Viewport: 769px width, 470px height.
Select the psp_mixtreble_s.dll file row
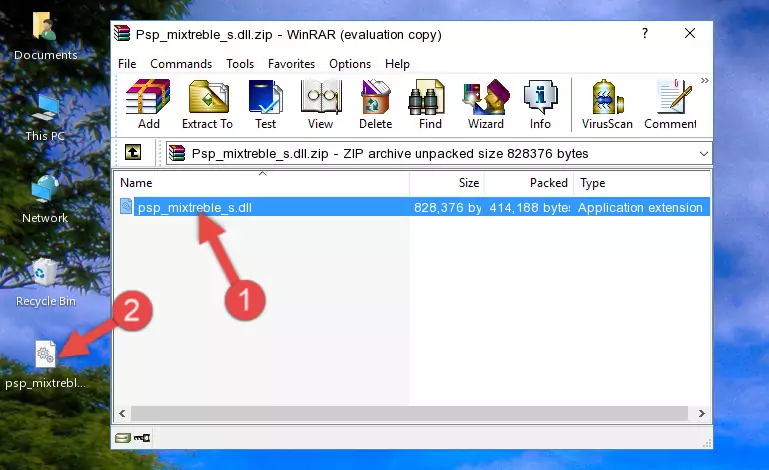point(412,207)
